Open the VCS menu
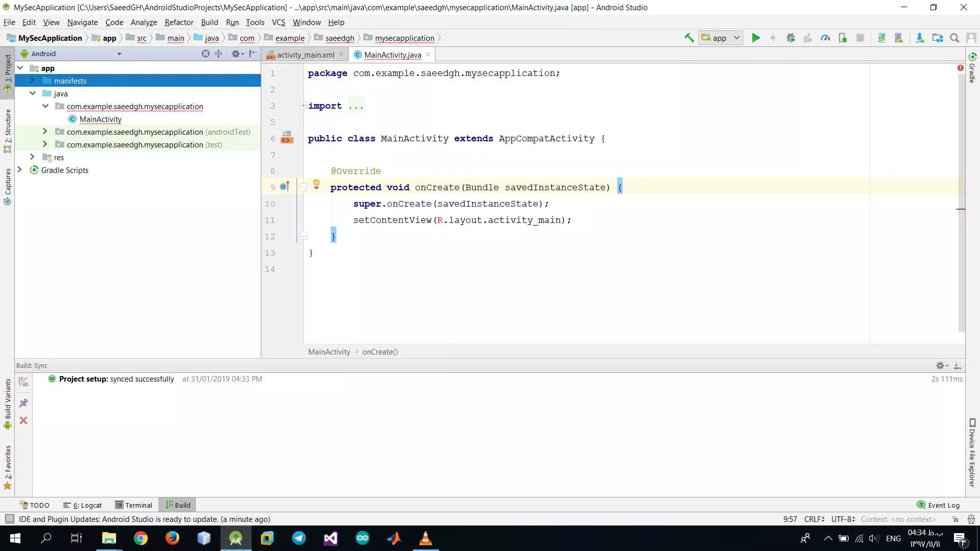The image size is (980, 551). pyautogui.click(x=278, y=22)
